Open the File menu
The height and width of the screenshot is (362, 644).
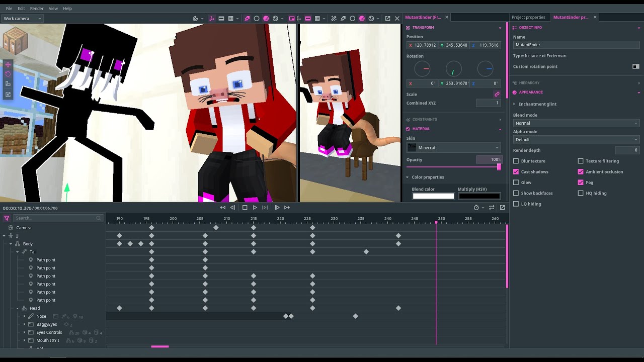9,9
